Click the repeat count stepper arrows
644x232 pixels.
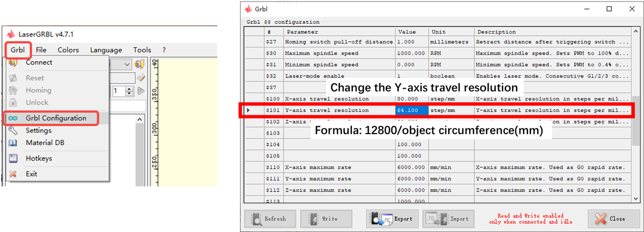pyautogui.click(x=130, y=91)
